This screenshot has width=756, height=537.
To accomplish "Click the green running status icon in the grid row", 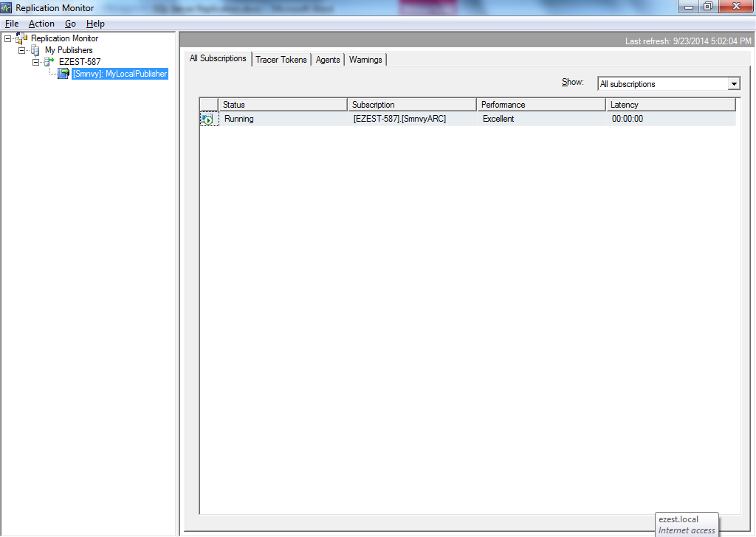I will (x=207, y=118).
